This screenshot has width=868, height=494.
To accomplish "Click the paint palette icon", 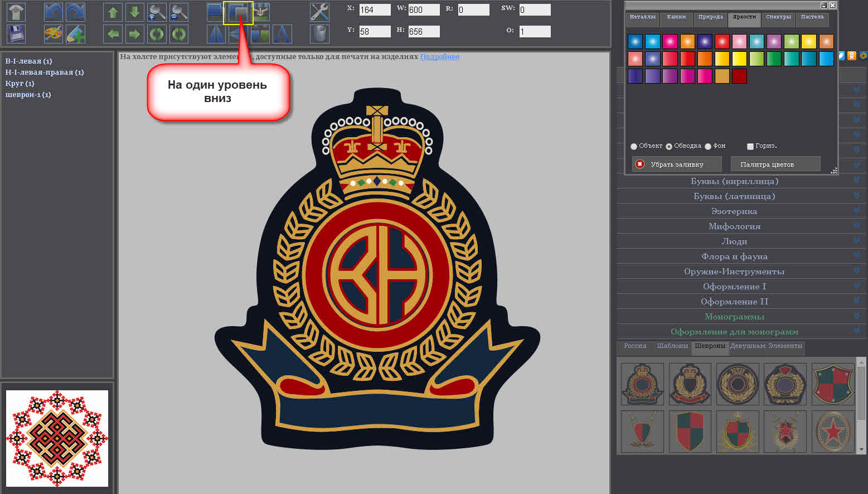I will tap(54, 34).
